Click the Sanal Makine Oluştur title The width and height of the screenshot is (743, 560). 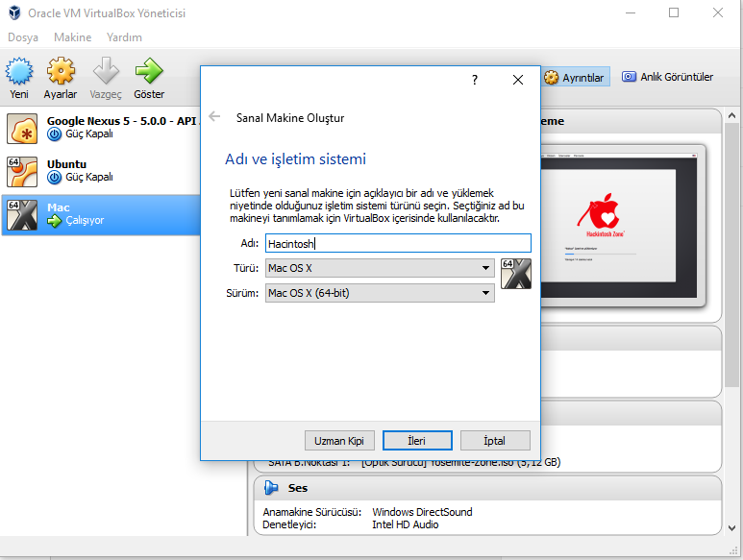pyautogui.click(x=290, y=118)
